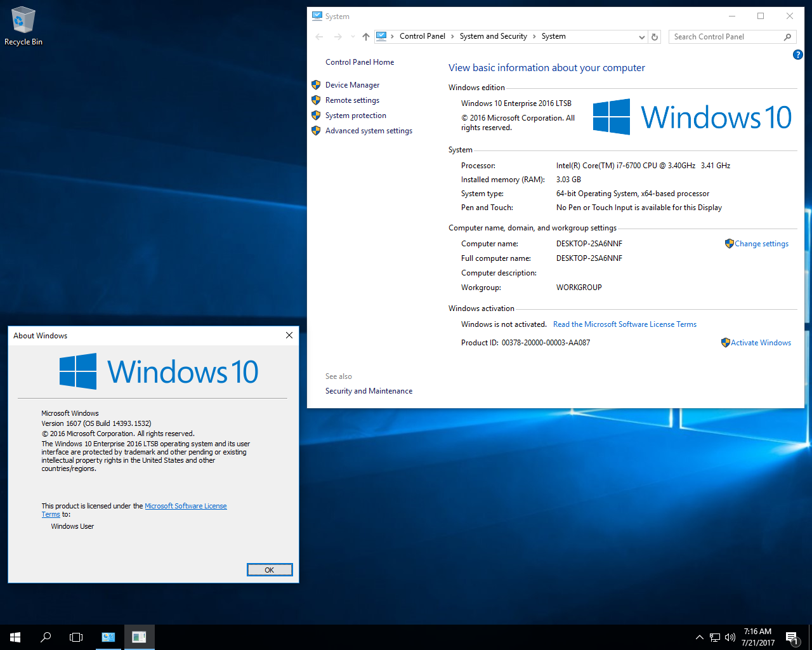Click shield icon beside System protection
Screen dimensions: 812x650
[316, 115]
